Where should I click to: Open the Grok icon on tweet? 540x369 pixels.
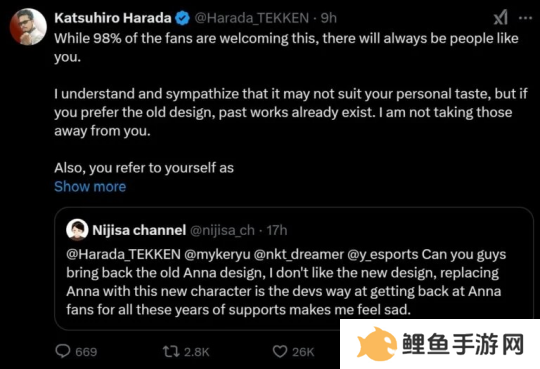pos(500,17)
